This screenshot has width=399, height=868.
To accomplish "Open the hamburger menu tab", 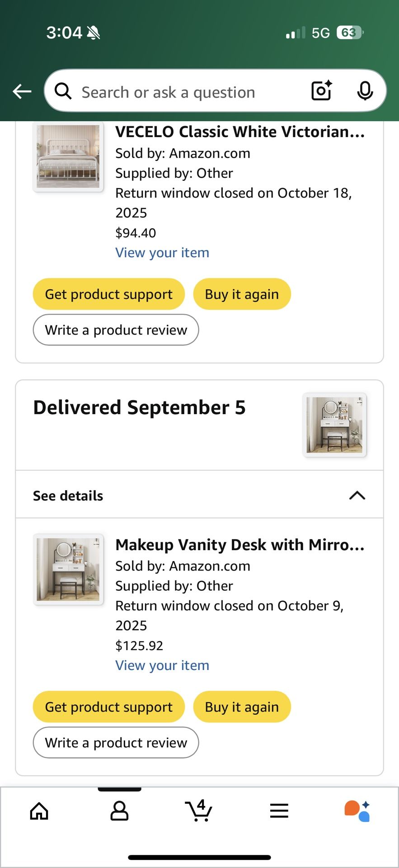I will [x=279, y=811].
